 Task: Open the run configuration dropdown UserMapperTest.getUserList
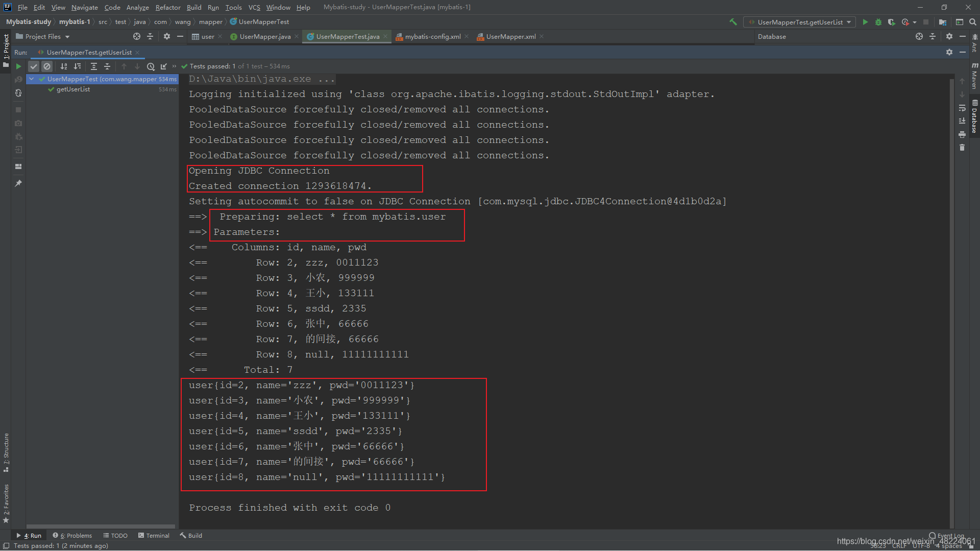tap(800, 22)
